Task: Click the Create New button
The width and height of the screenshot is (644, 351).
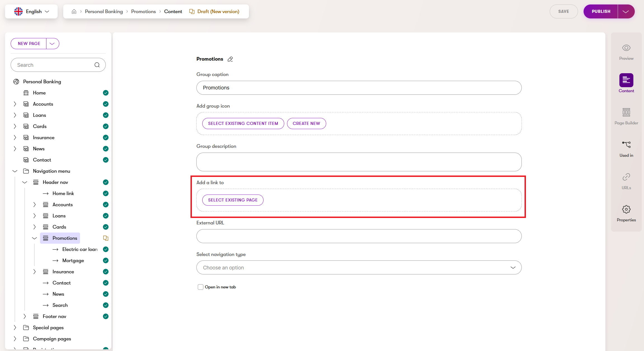Action: (306, 124)
